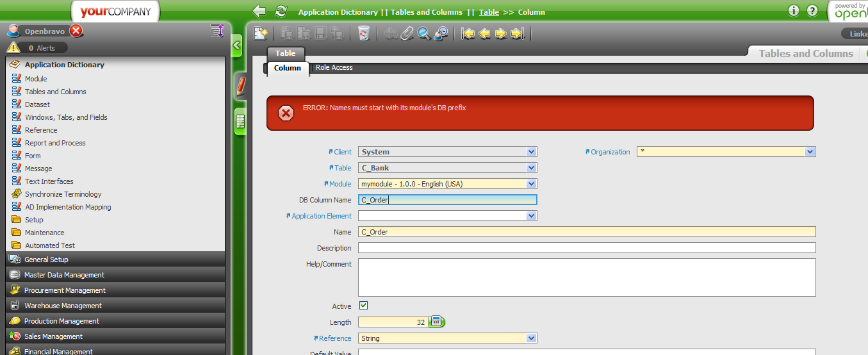The image size is (868, 355).
Task: Open the Module dropdown
Action: 531,184
